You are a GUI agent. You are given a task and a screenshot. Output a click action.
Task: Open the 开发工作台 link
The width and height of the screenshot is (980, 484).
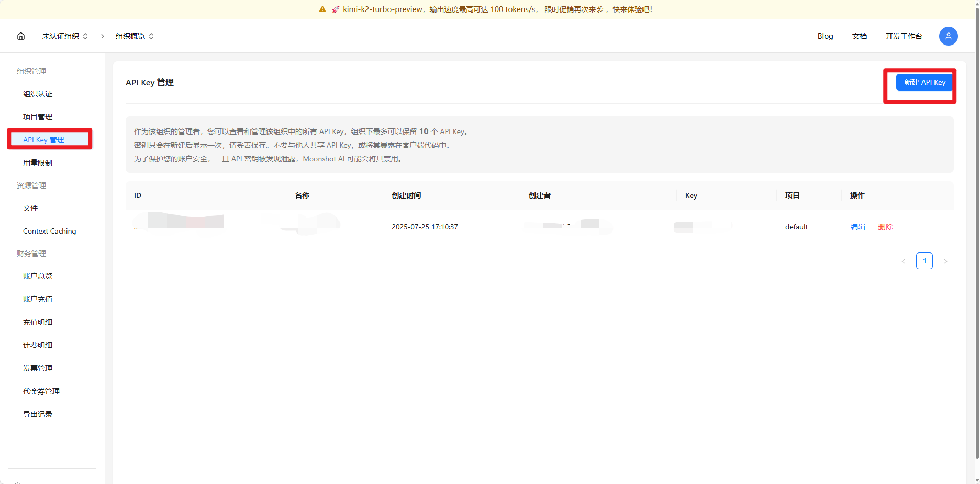tap(904, 36)
